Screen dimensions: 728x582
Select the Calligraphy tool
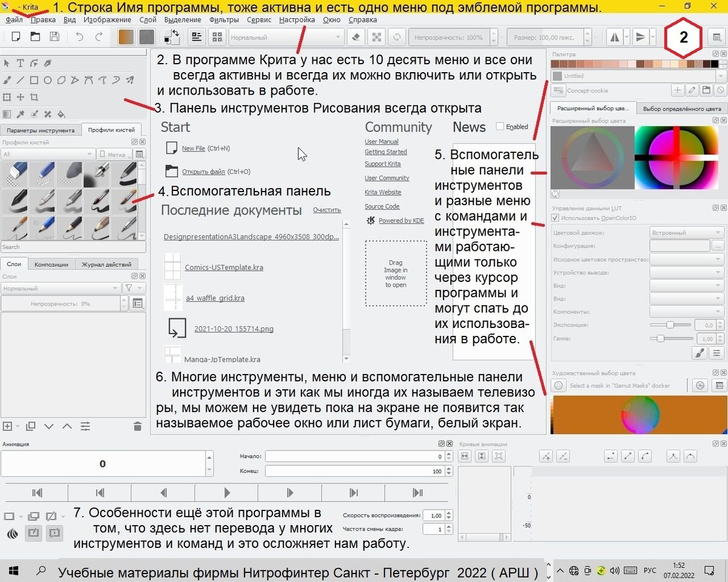point(47,63)
